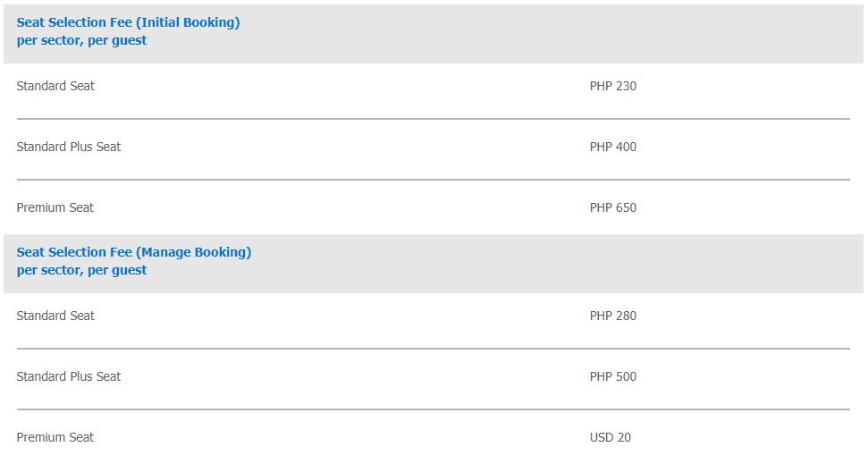This screenshot has height=464, width=868.
Task: Select the Standard Seat label under Manage Booking
Action: (x=55, y=316)
